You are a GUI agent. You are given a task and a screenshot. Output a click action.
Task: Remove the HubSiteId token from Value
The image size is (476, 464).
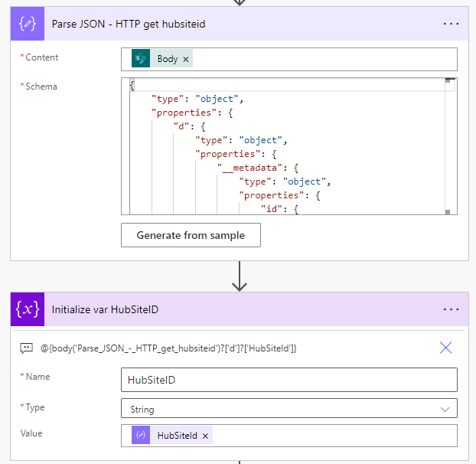pos(205,436)
